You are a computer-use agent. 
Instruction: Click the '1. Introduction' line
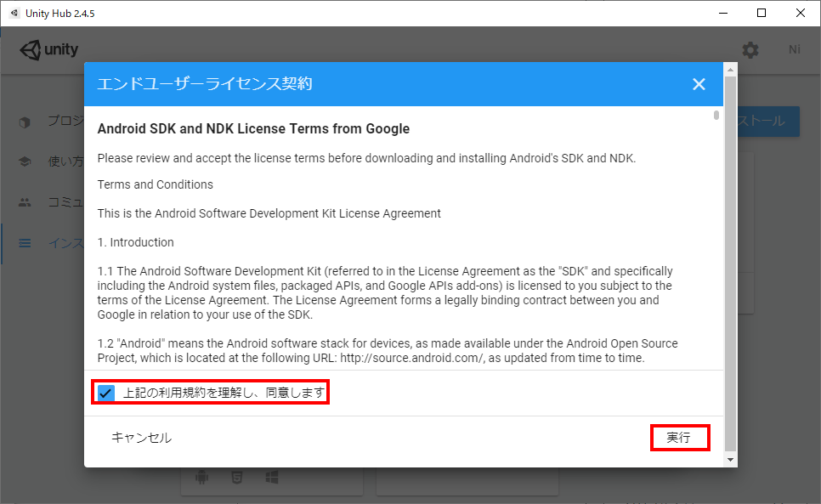136,242
